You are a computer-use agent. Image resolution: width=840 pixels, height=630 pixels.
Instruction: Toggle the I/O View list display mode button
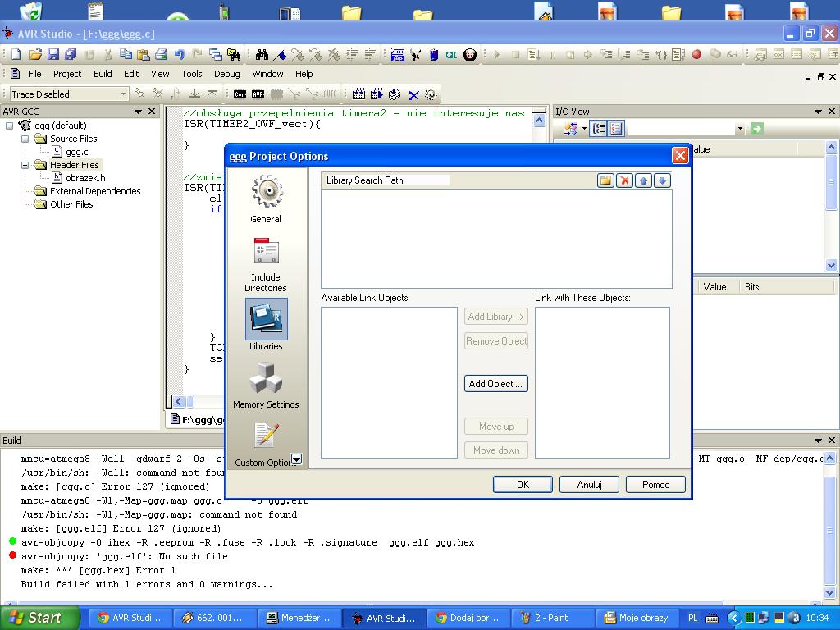click(616, 129)
